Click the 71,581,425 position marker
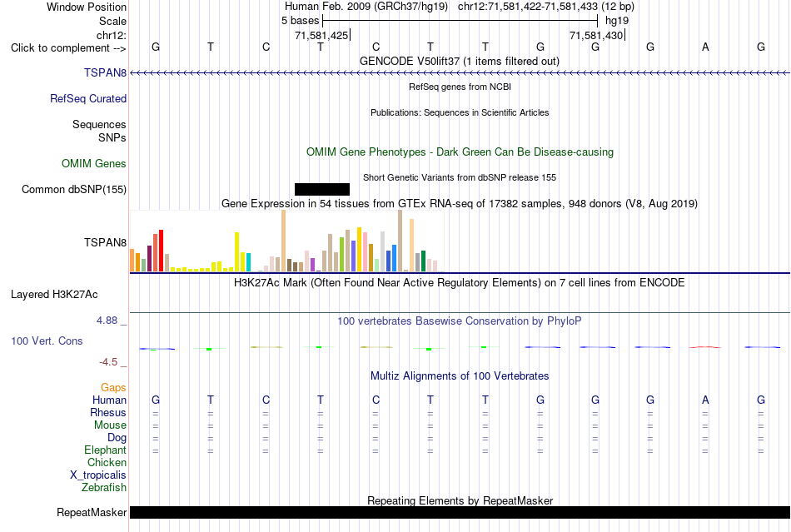 (x=322, y=35)
